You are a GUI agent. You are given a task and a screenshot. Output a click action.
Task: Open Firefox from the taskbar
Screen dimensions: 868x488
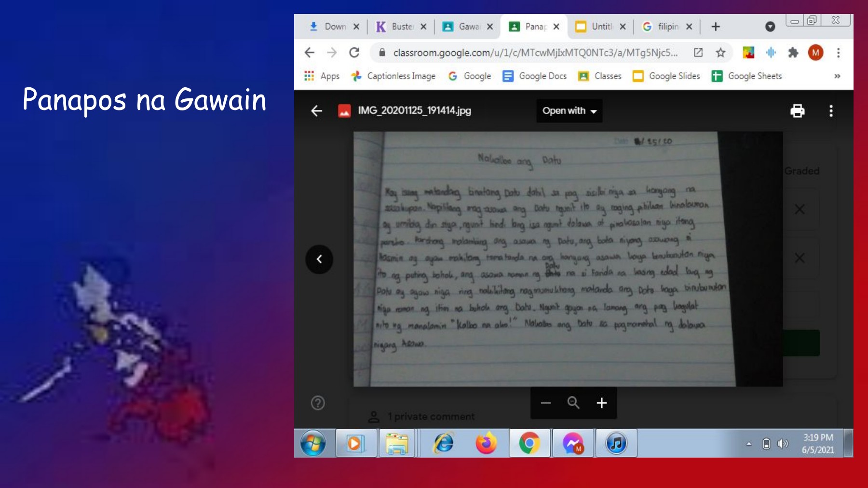[486, 443]
